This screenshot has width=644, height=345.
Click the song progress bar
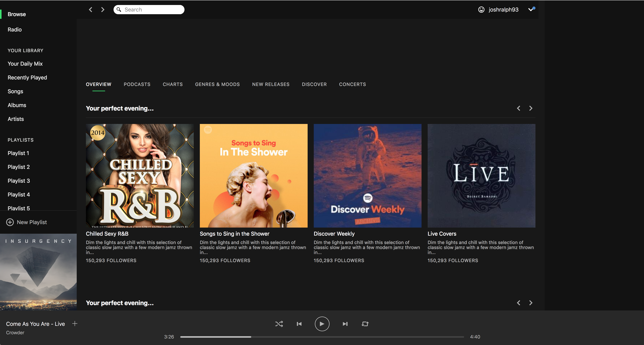click(x=322, y=337)
